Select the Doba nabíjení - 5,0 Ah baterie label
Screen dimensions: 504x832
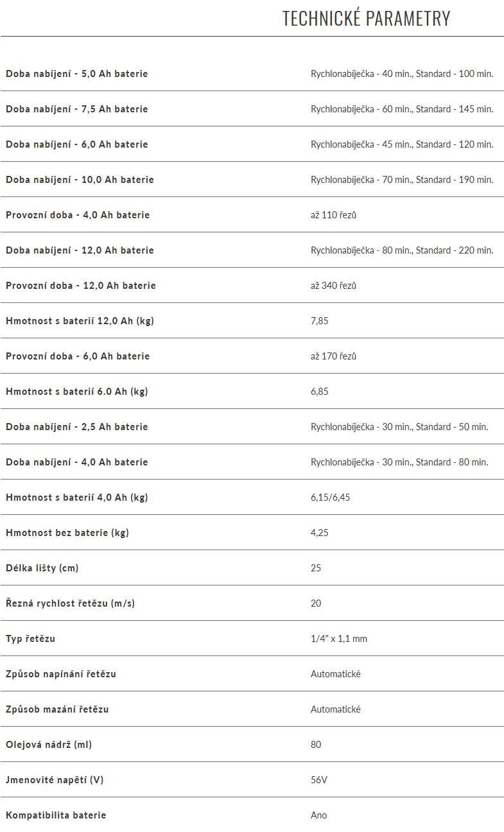coord(77,74)
